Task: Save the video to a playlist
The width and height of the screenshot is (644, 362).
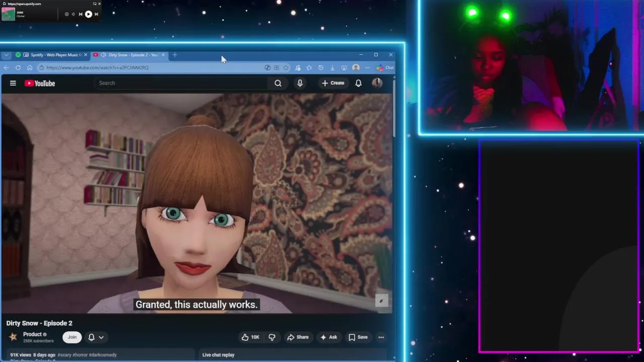Action: click(x=358, y=337)
